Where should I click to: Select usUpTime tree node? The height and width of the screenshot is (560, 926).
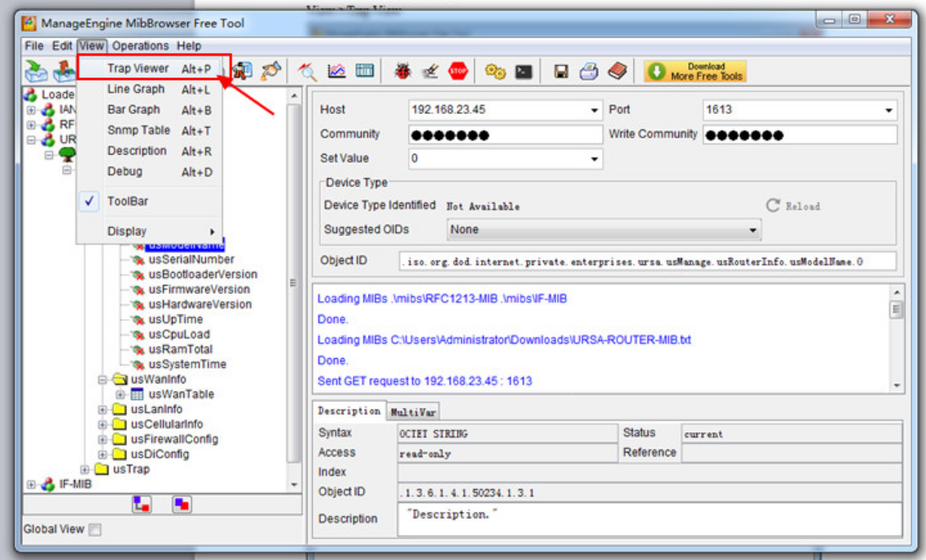tap(175, 319)
